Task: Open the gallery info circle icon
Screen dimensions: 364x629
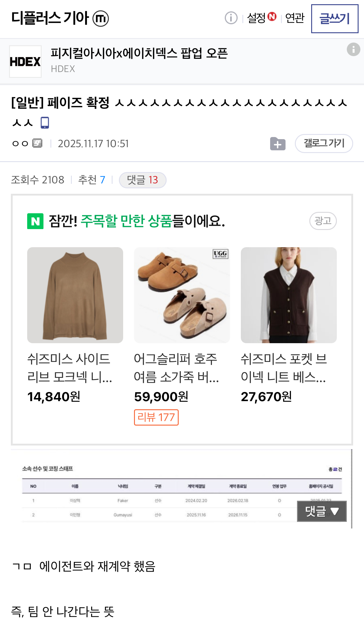Action: pos(231,18)
